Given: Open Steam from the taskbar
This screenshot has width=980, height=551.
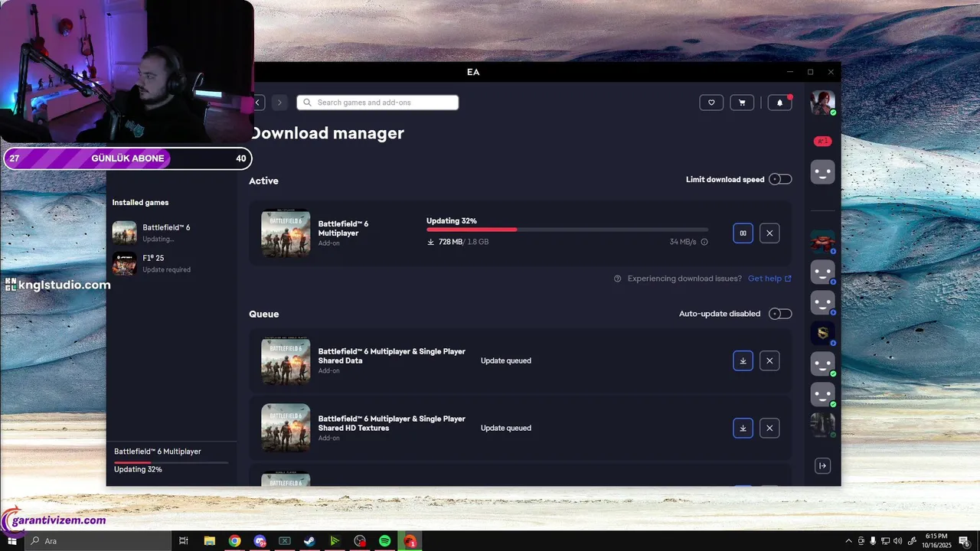Looking at the screenshot, I should coord(309,541).
